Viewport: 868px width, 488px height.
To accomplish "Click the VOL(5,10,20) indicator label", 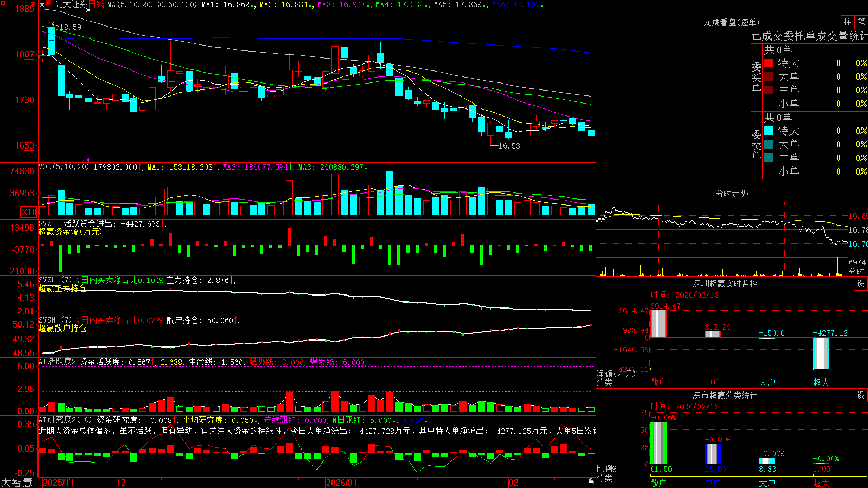I will point(63,167).
